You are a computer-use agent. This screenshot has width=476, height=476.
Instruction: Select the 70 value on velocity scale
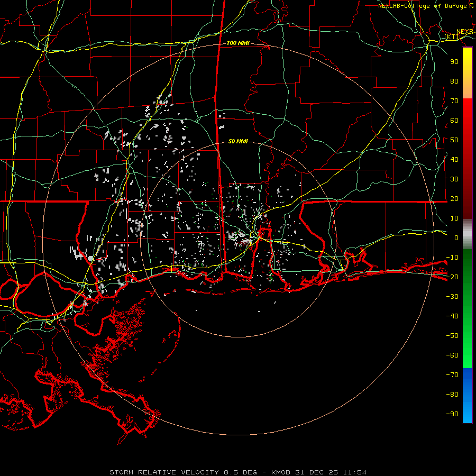coord(454,101)
